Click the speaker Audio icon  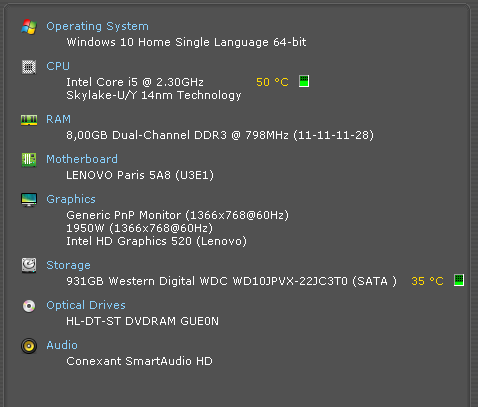point(29,346)
